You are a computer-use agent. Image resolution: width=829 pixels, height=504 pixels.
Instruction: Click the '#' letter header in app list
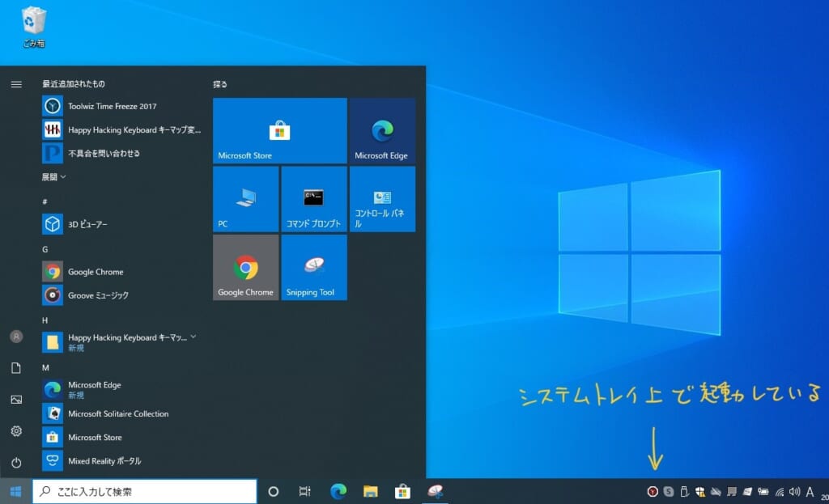click(45, 201)
